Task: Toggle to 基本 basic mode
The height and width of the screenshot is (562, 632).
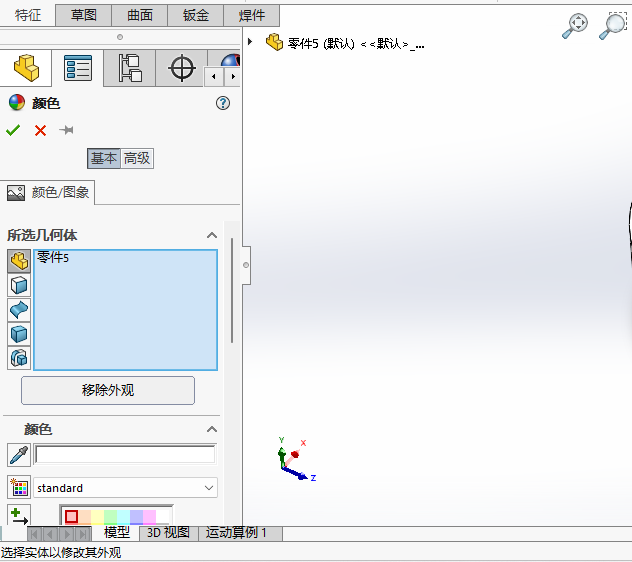Action: point(104,158)
